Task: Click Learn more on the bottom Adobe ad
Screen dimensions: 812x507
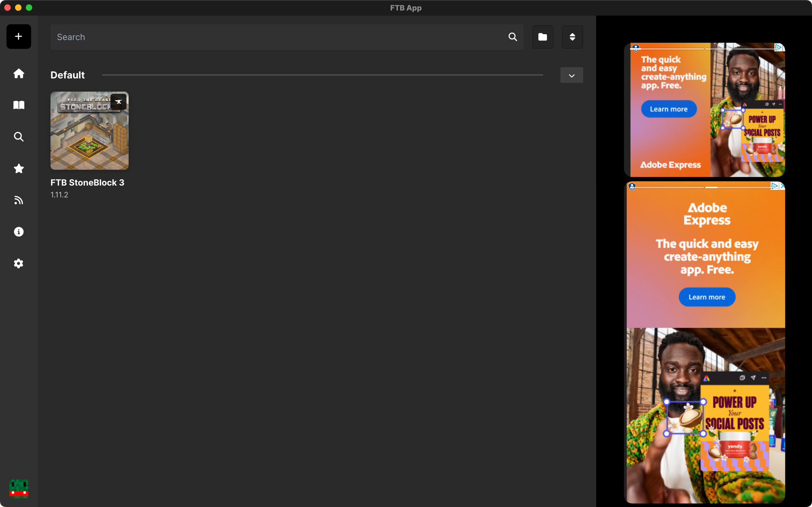Action: [x=707, y=296]
